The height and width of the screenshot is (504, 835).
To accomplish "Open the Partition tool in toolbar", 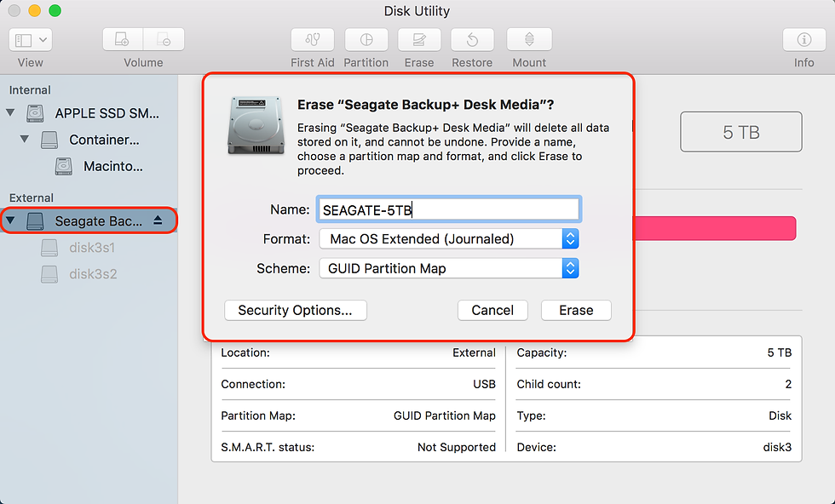I will (366, 40).
